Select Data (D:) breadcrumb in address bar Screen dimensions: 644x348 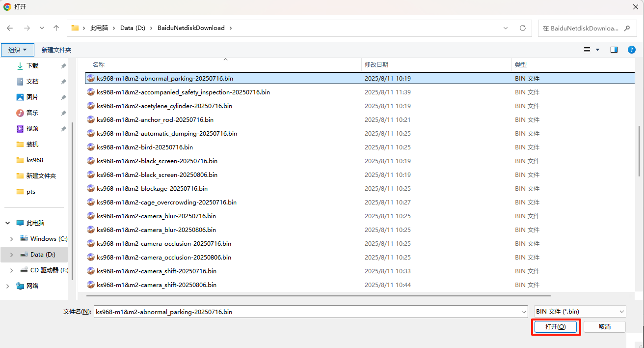(133, 28)
